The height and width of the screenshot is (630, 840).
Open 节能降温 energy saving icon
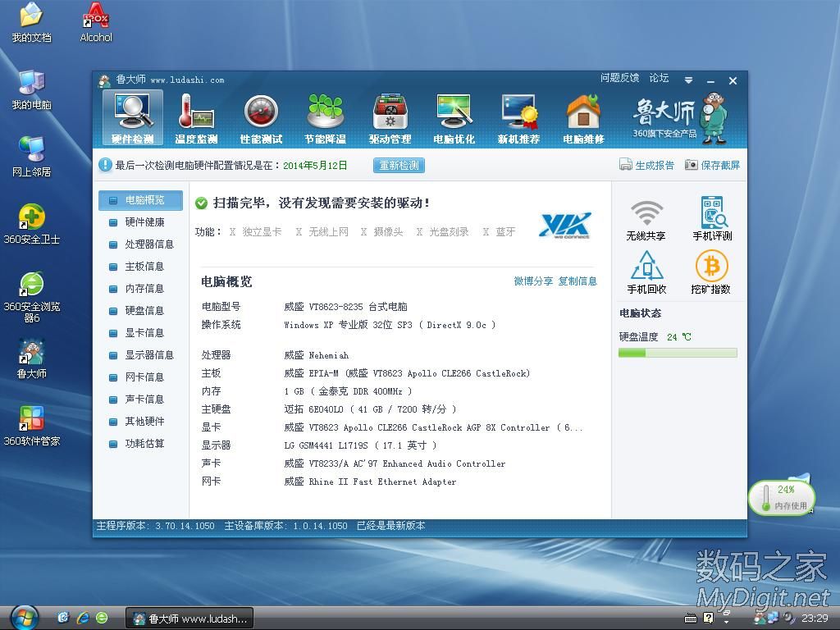tap(325, 118)
